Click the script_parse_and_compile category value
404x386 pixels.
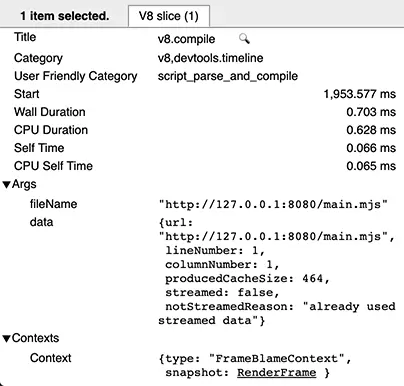228,76
